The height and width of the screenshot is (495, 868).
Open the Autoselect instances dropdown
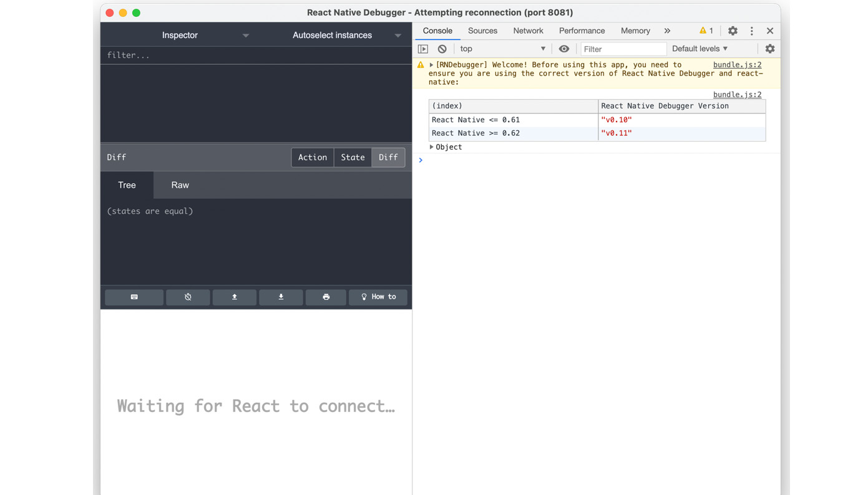(x=398, y=35)
